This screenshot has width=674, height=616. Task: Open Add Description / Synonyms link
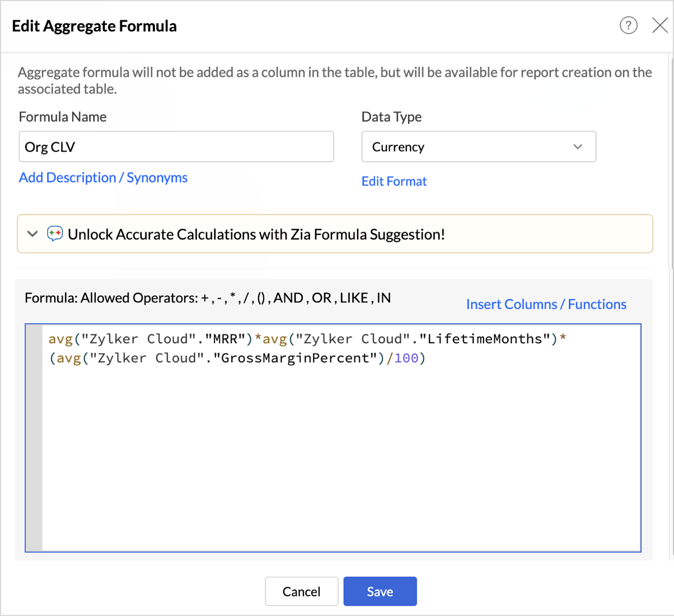(103, 178)
